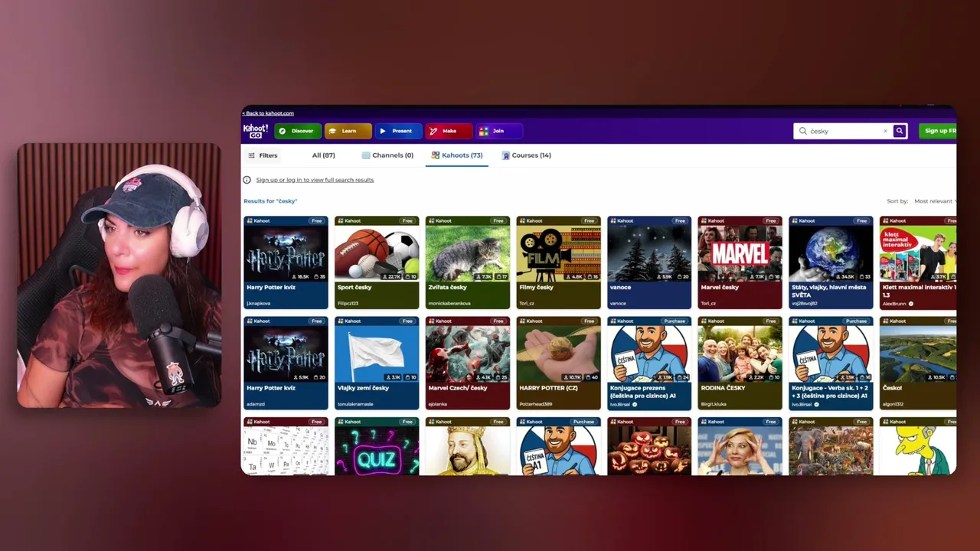Click the author name j.knapkova
Screen dimensions: 980x551
coord(259,304)
